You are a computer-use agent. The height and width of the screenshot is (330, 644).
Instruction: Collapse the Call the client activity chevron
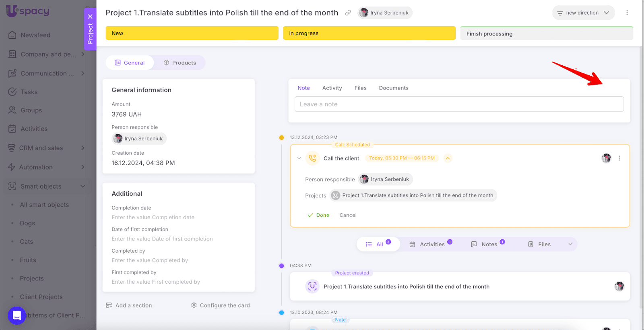(x=299, y=158)
